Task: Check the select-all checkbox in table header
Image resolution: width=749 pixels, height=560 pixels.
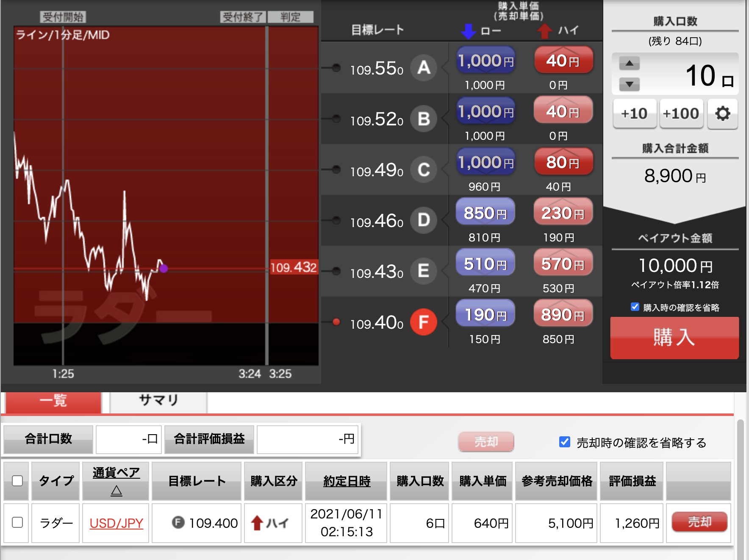Action: click(17, 481)
